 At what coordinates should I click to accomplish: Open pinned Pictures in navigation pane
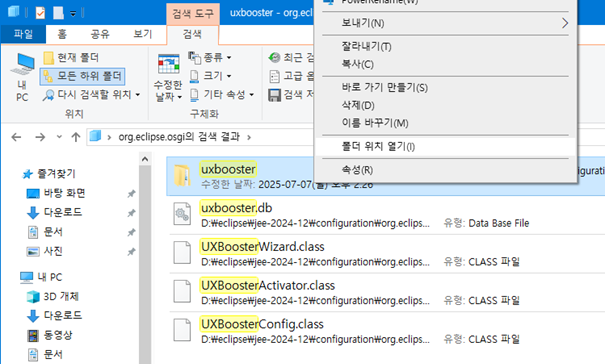click(x=44, y=251)
